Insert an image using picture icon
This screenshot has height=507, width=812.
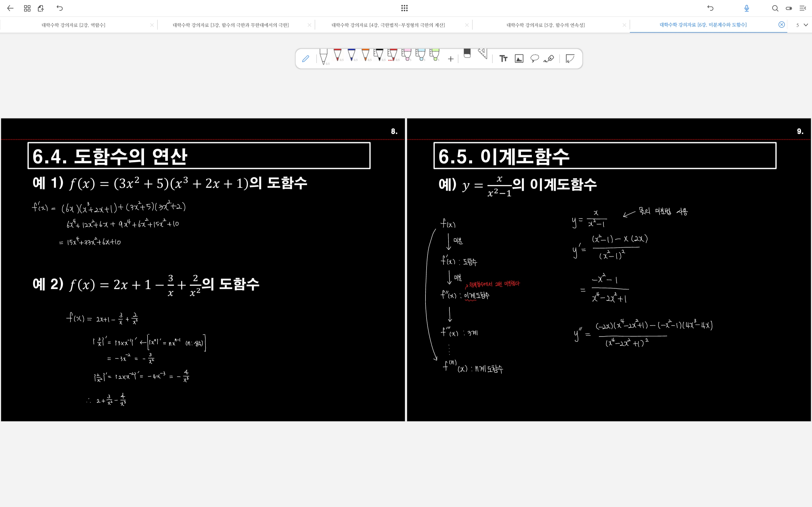[519, 59]
